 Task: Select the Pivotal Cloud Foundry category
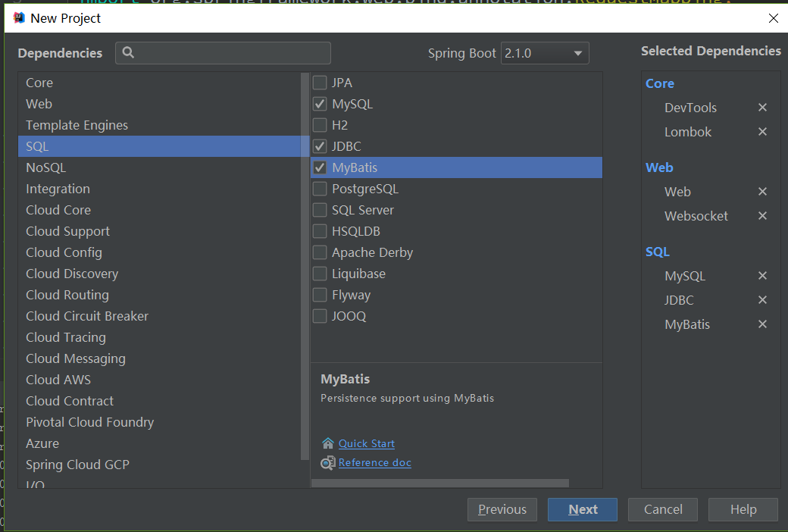pyautogui.click(x=159, y=422)
